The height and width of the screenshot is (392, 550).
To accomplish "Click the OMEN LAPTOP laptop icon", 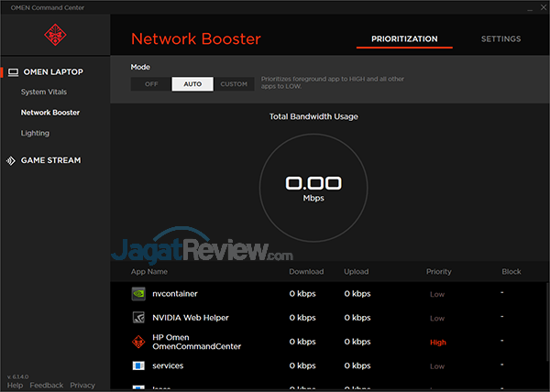I will coord(13,72).
